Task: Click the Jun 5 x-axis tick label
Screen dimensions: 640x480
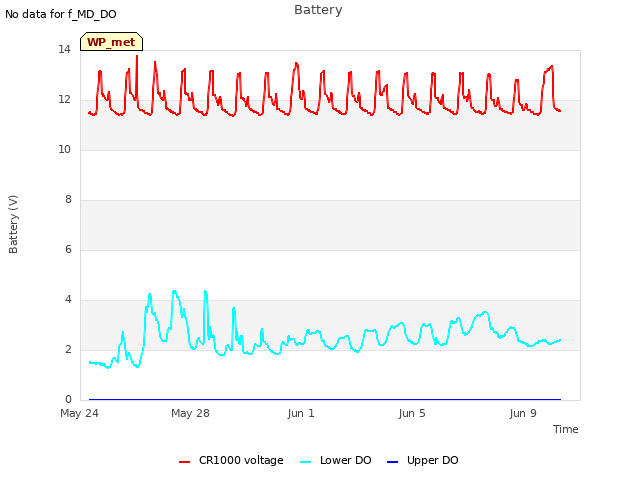Action: (x=412, y=413)
